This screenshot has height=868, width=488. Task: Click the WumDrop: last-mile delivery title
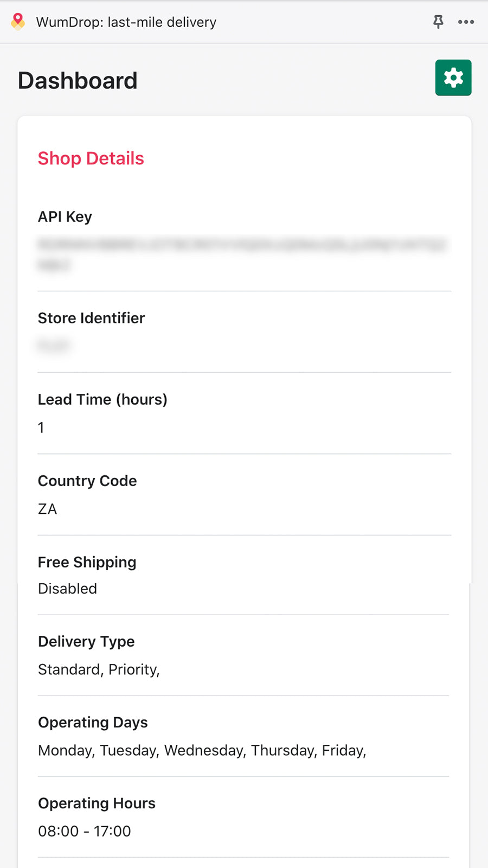pyautogui.click(x=125, y=22)
